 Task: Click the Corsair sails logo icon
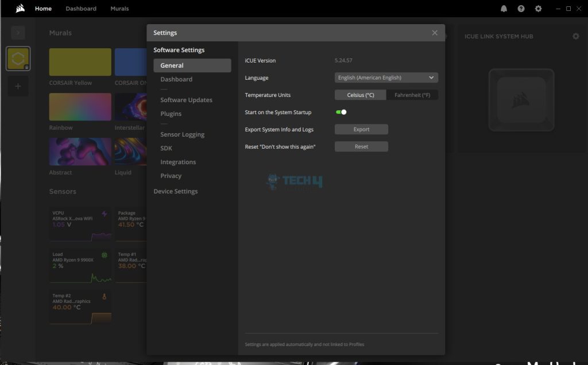pos(20,9)
